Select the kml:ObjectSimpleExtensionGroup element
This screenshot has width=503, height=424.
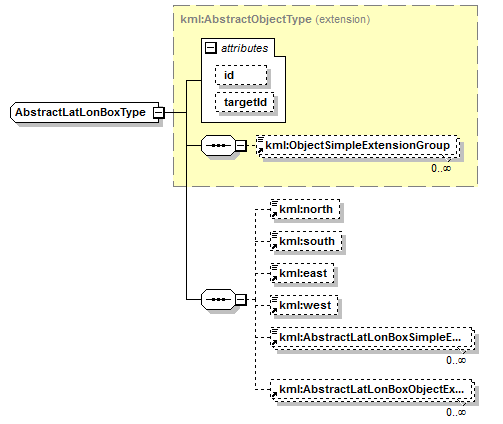coord(358,146)
